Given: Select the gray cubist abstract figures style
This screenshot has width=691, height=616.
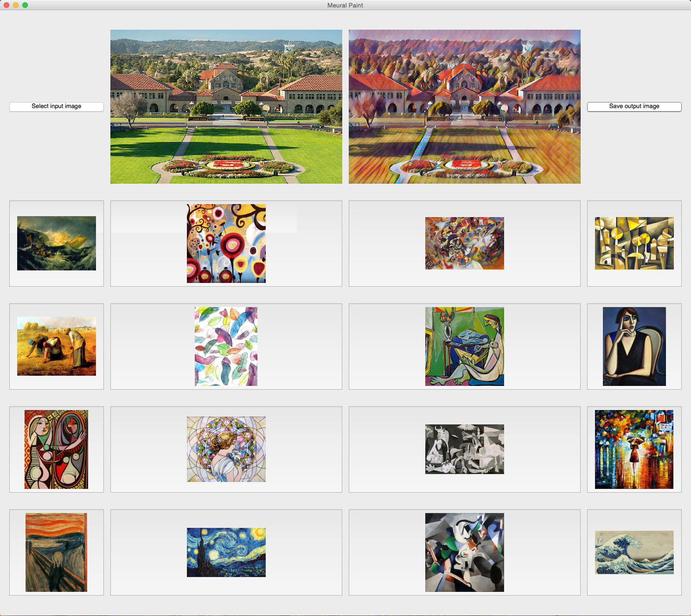Looking at the screenshot, I should [465, 552].
